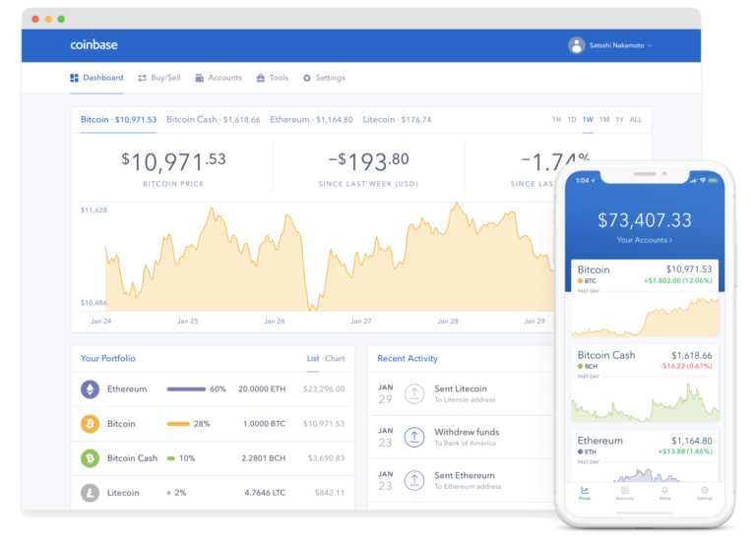
Task: Open the Sent Litecoin activity entry
Action: 462,393
